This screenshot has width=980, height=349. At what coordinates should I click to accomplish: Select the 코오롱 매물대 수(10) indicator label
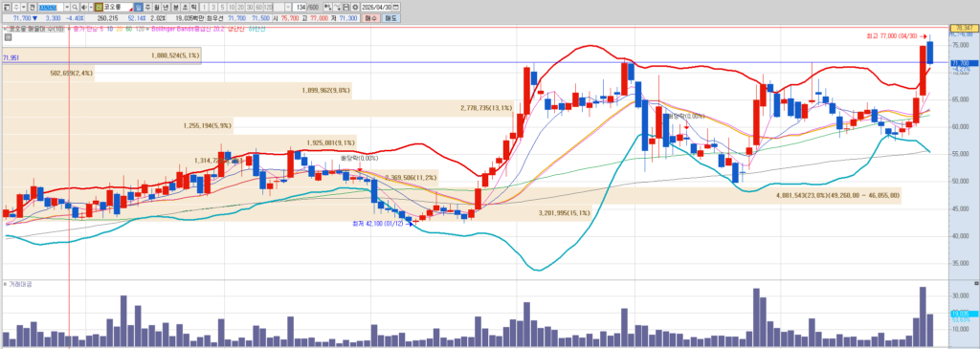pos(35,29)
